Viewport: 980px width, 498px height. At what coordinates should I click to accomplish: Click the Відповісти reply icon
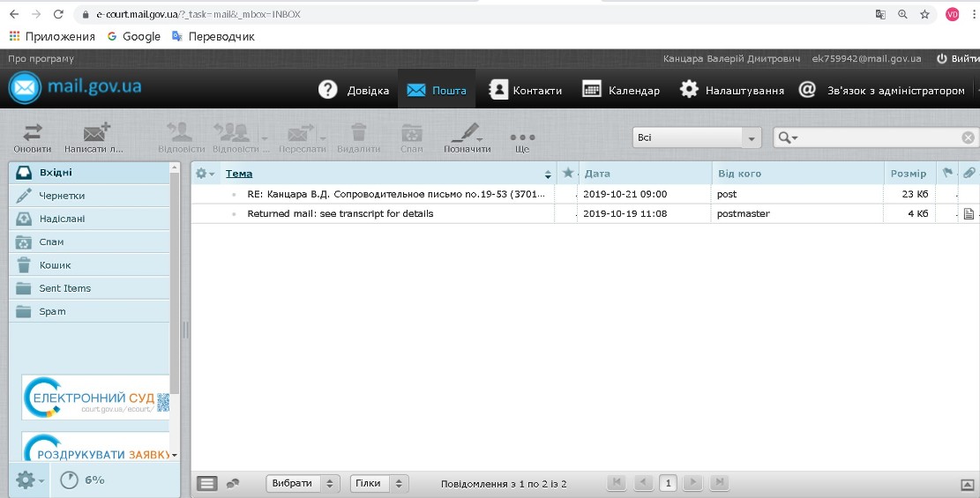[x=181, y=138]
